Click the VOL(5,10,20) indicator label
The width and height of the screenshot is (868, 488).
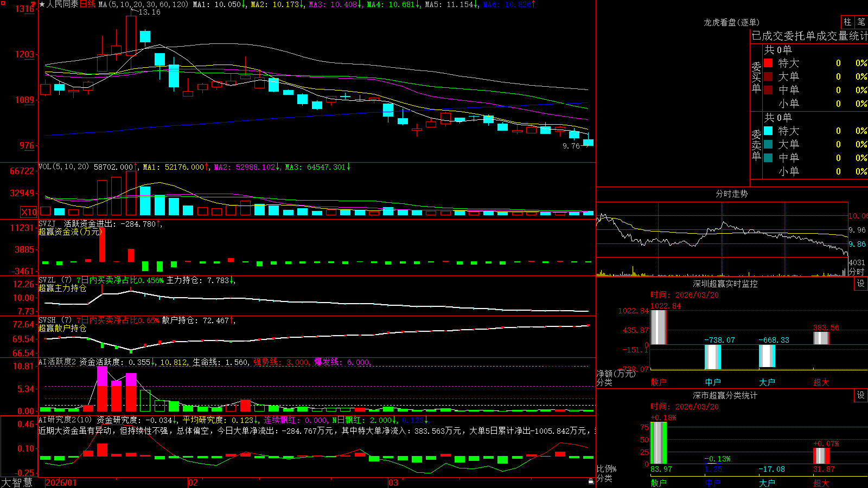[x=63, y=166]
